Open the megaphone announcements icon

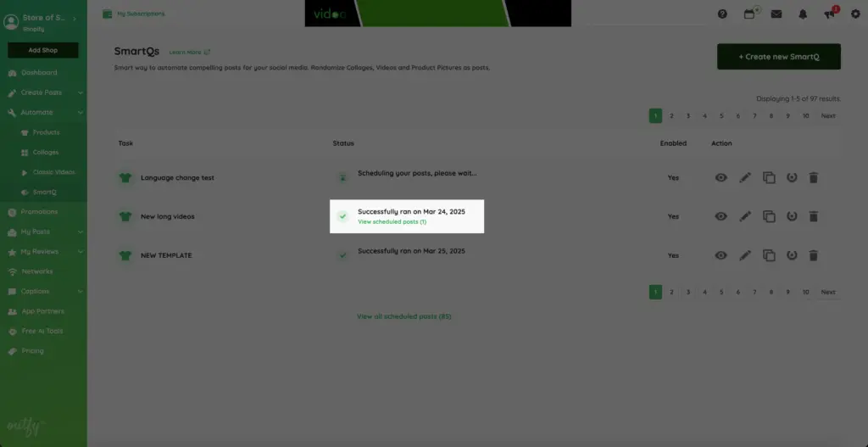click(x=830, y=14)
